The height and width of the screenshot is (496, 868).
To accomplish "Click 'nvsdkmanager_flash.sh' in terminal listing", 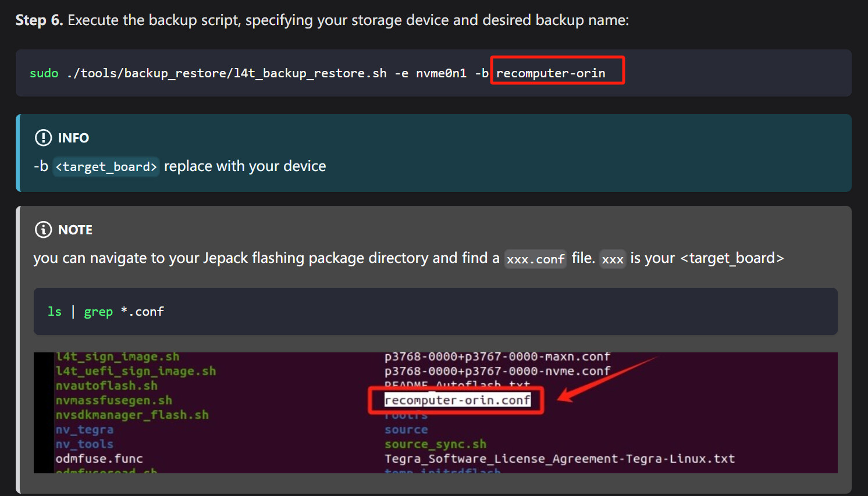I will [132, 415].
